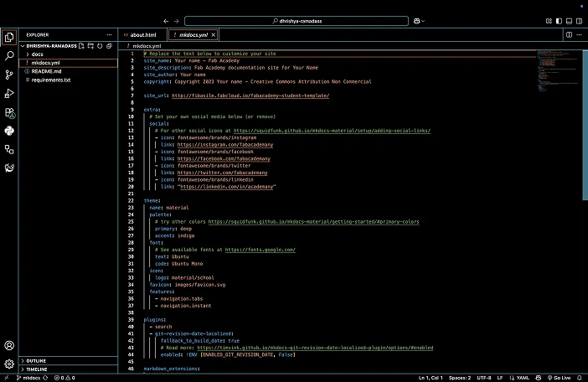Close the mkdocs.yml tab
This screenshot has height=382, width=588.
213,35
